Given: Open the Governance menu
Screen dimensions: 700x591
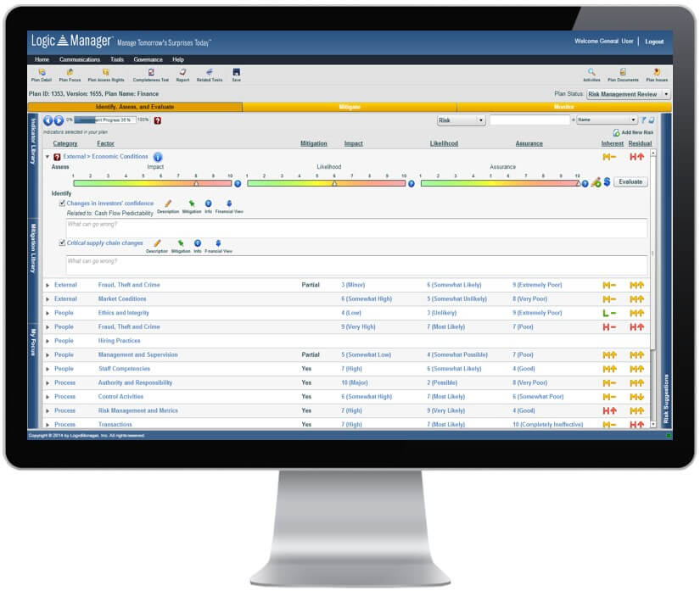Looking at the screenshot, I should (148, 59).
